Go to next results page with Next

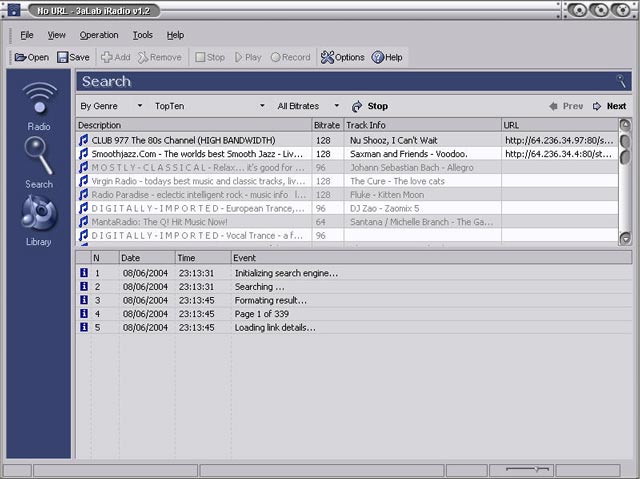tap(609, 106)
